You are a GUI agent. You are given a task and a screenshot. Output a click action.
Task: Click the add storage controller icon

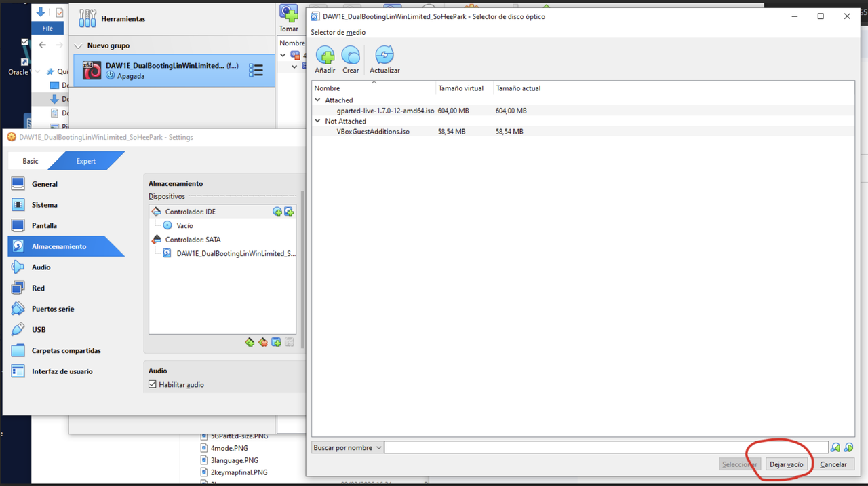(x=250, y=342)
